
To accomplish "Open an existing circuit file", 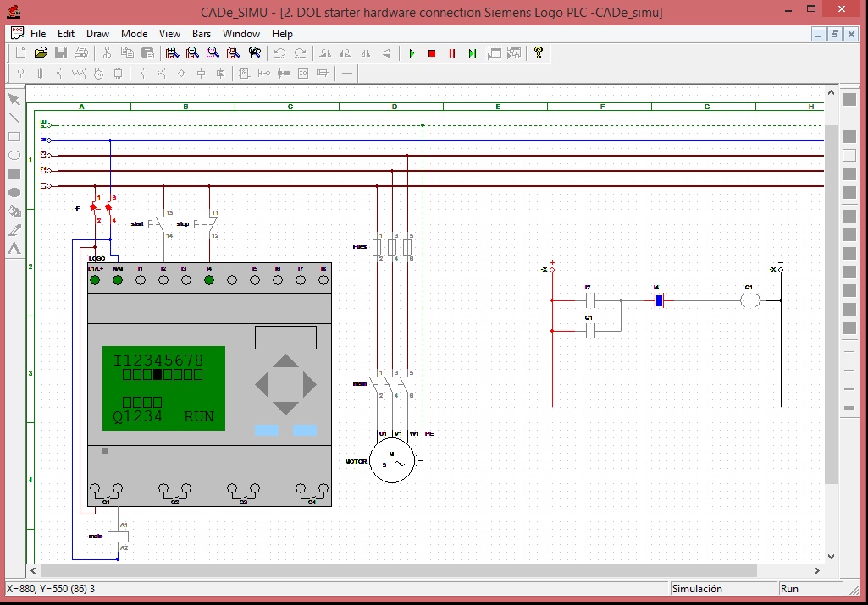I will tap(40, 52).
